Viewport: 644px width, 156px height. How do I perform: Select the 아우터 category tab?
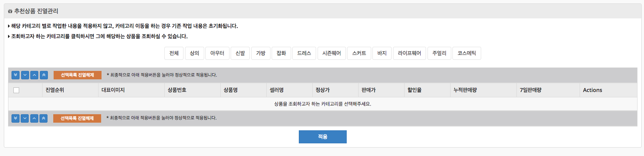coord(217,53)
